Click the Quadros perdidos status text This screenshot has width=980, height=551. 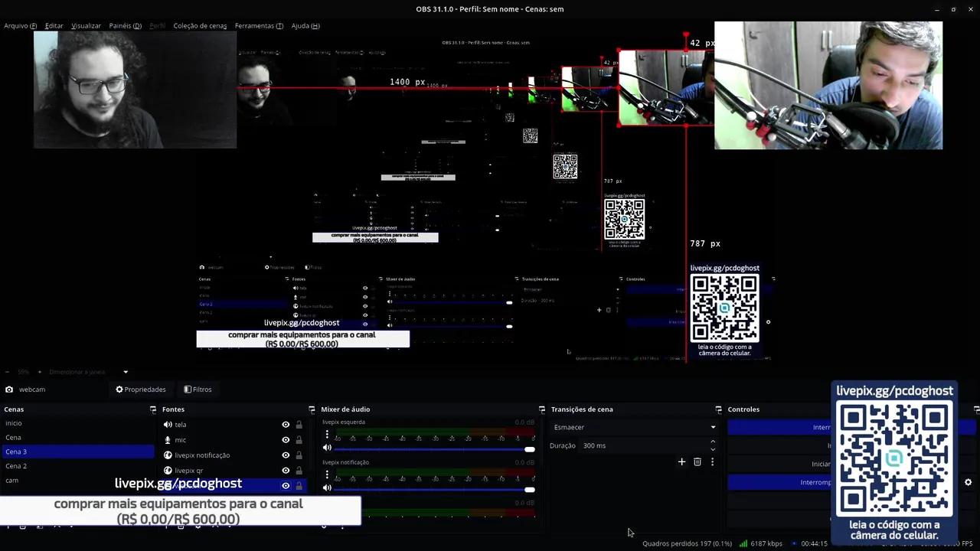[687, 543]
